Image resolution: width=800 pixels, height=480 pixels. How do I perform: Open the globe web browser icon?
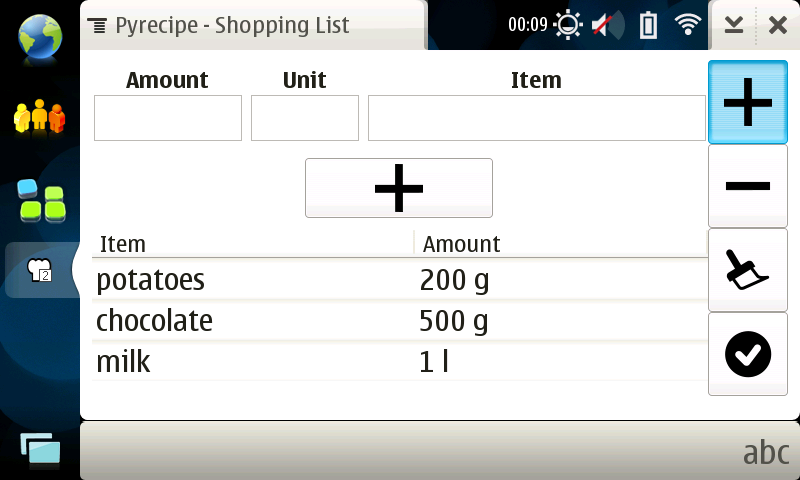(40, 35)
